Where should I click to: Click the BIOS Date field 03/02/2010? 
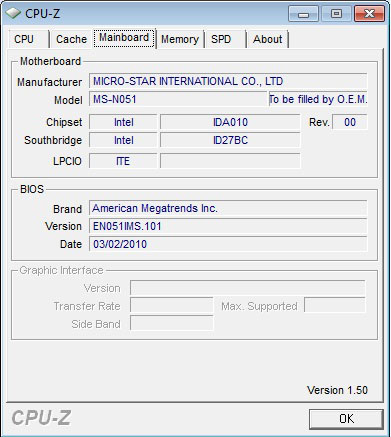tap(228, 244)
